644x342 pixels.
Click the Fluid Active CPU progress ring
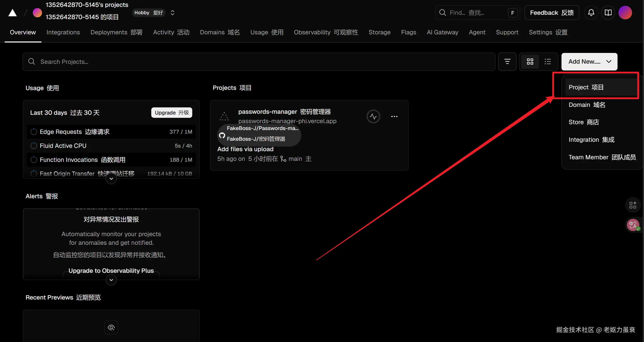(34, 146)
